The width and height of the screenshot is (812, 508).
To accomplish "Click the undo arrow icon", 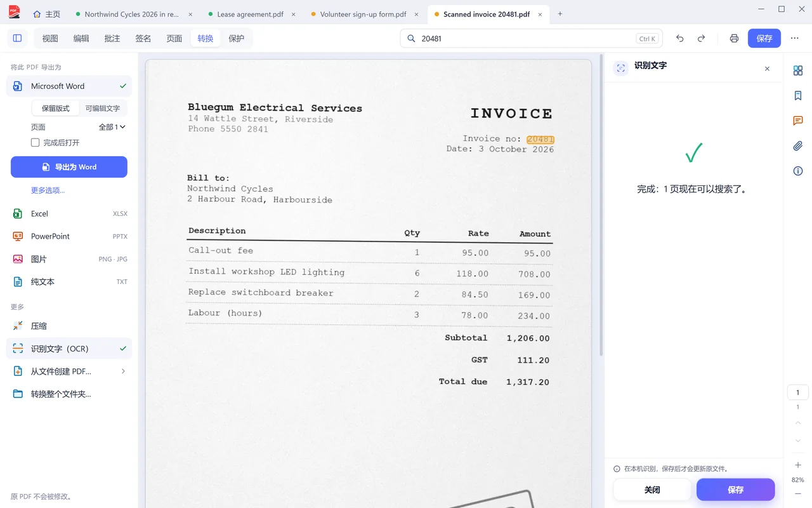I will (x=680, y=38).
